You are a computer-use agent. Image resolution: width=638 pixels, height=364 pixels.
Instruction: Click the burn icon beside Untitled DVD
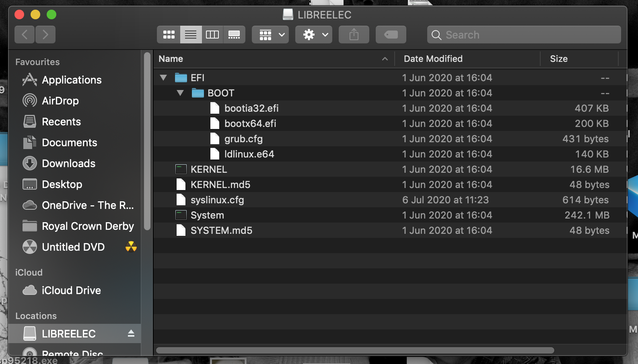(x=131, y=247)
